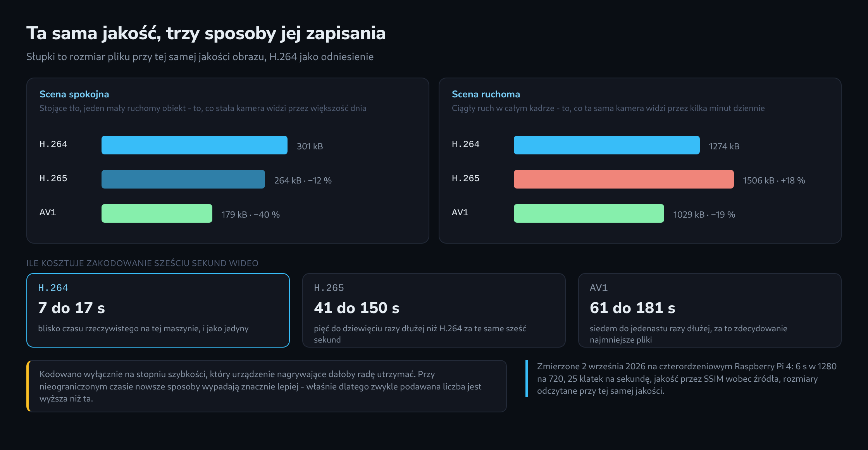Viewport: 868px width, 450px height.
Task: Select the highlighted H.264 encoding time card
Action: click(158, 310)
